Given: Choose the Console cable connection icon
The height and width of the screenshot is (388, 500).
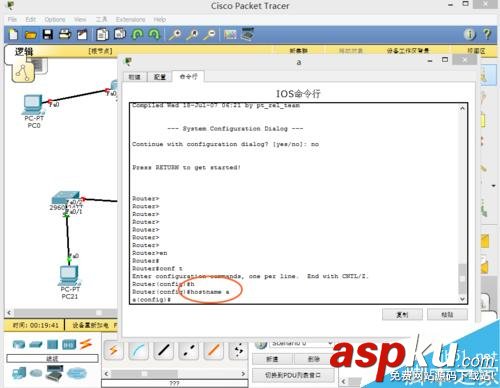Looking at the screenshot, I should pos(138,351).
